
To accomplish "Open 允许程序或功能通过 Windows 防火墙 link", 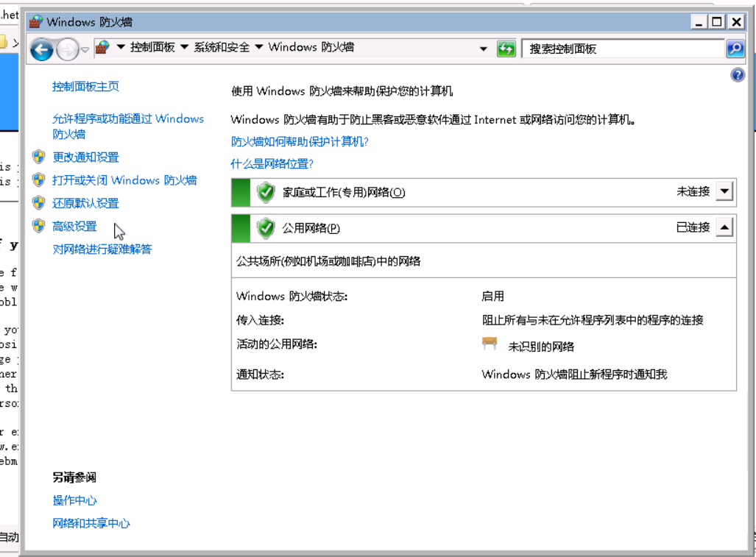I will point(128,127).
